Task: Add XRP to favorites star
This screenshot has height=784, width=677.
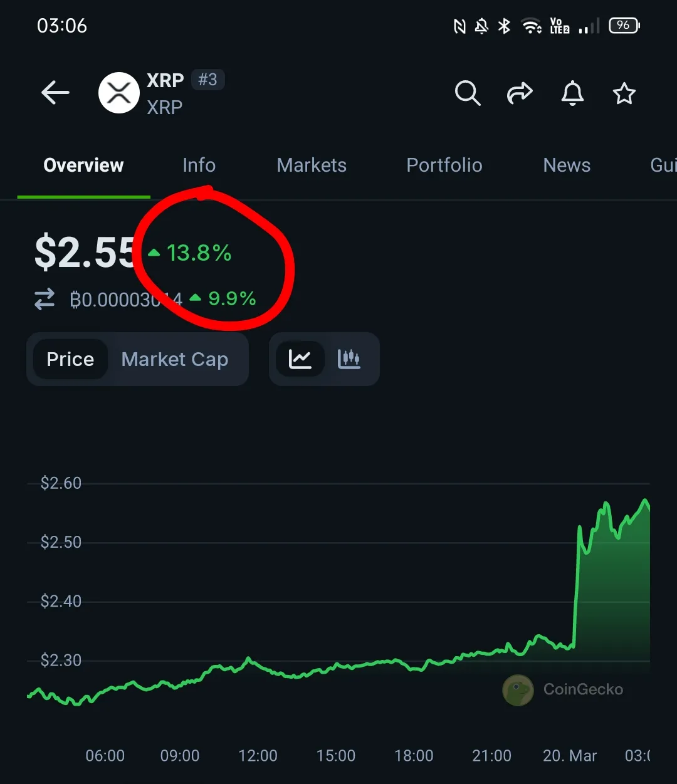Action: [x=624, y=93]
